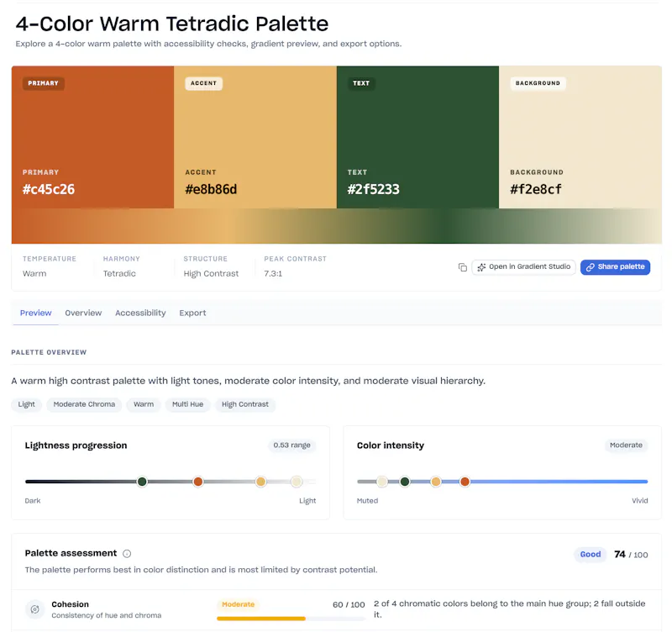This screenshot has height=632, width=672.
Task: Click Moderate badge in Color intensity
Action: coord(626,445)
